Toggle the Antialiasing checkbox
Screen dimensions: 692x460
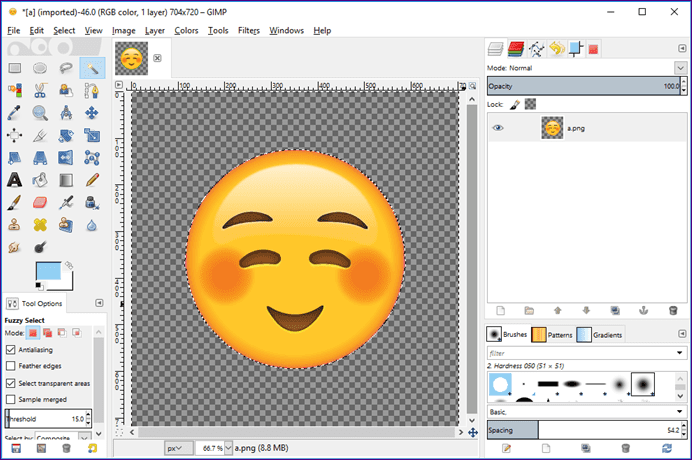pos(11,350)
